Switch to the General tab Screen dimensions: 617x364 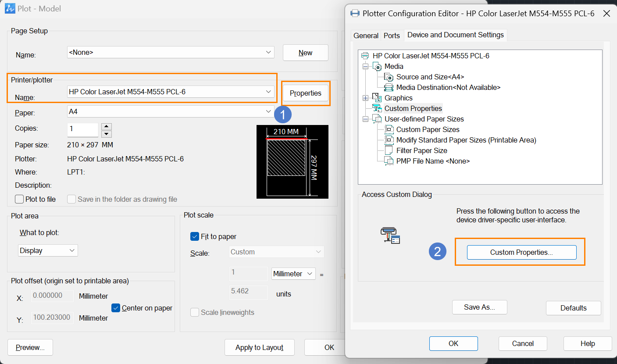click(x=366, y=36)
